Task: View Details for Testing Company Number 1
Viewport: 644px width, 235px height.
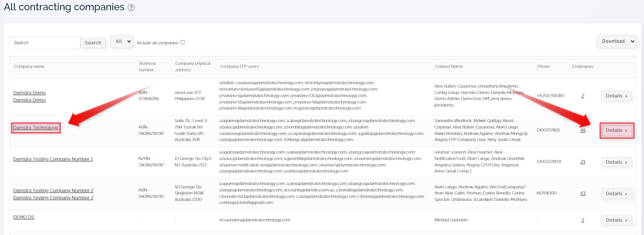Action: pos(616,162)
